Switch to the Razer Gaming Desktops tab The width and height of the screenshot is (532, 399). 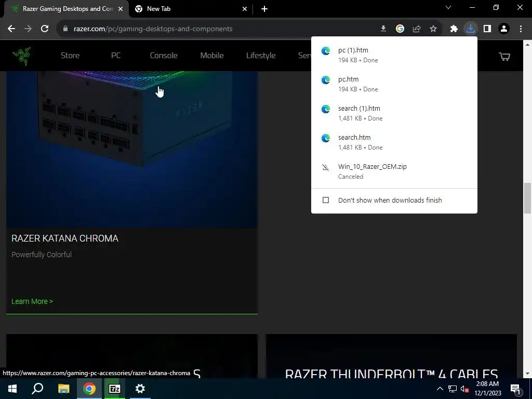[x=66, y=9]
